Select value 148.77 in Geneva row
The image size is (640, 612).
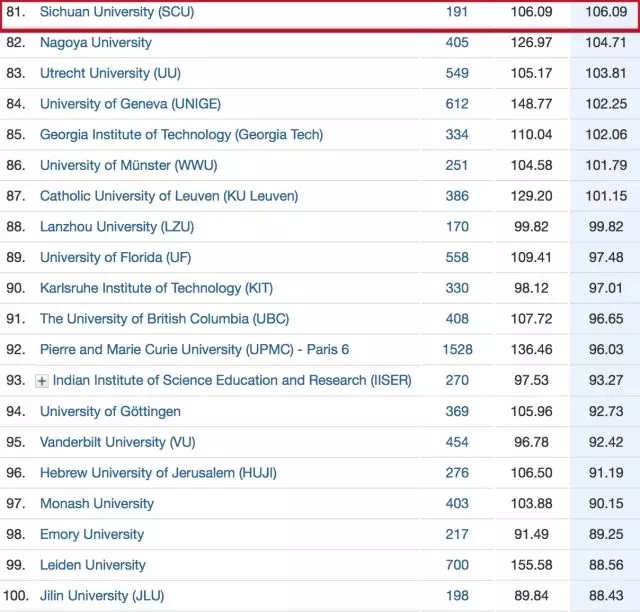tap(531, 104)
